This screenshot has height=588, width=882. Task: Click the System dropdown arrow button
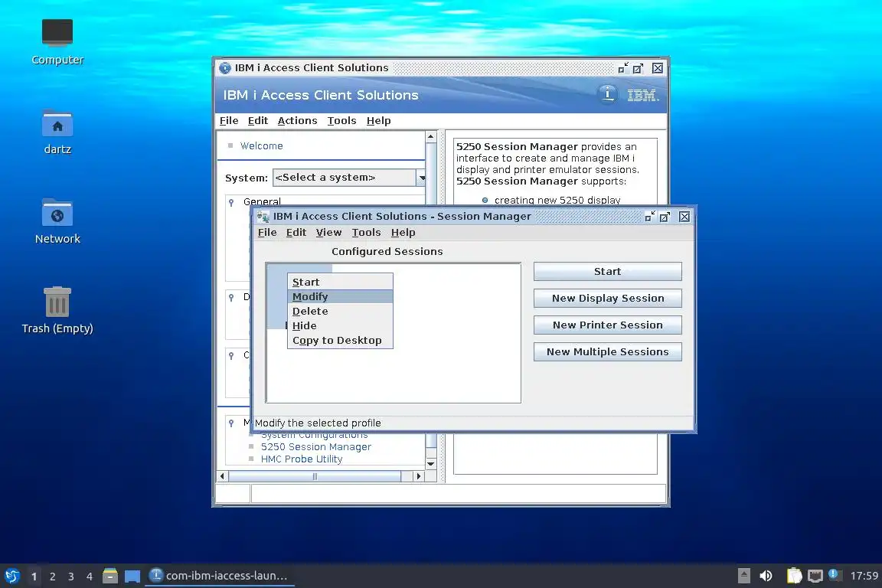pyautogui.click(x=421, y=178)
